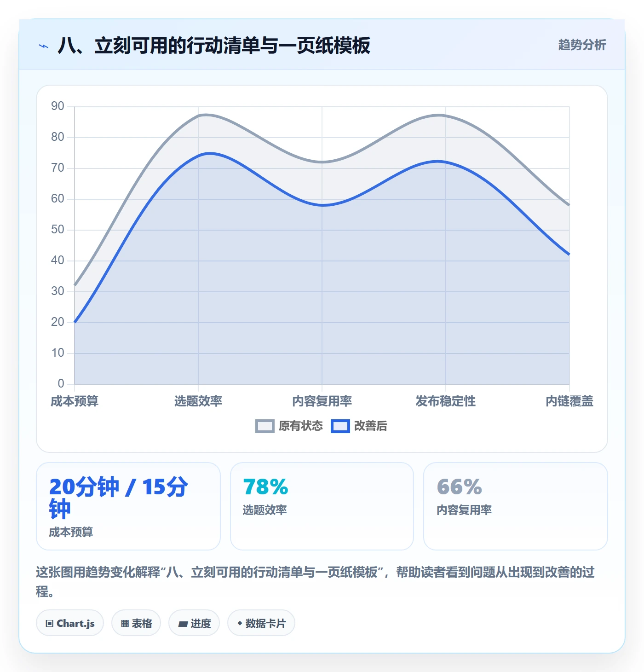Select the 表格 tag chip
The image size is (644, 672).
[136, 623]
